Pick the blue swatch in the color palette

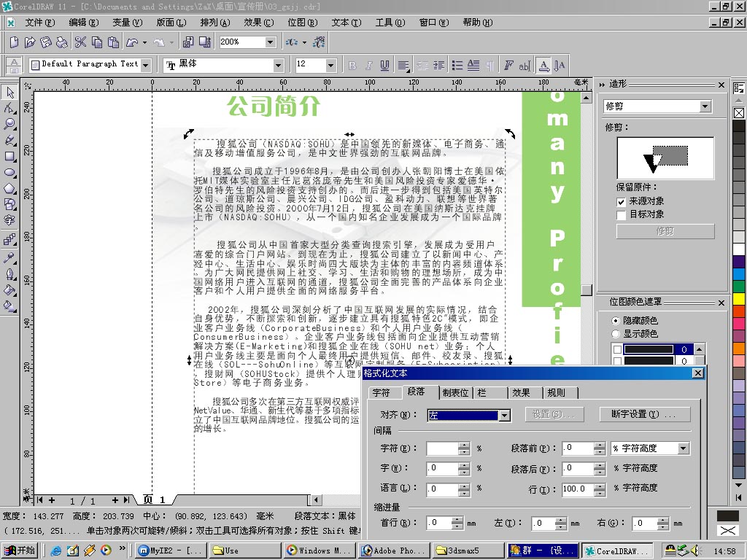pos(739,274)
